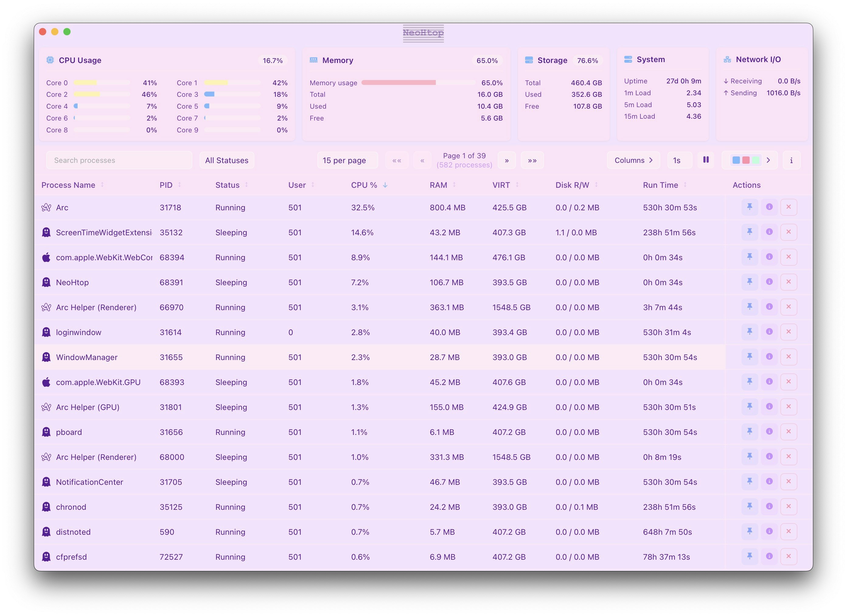
Task: Show info for ScreenTimeWidgetExtension process
Action: 769,232
